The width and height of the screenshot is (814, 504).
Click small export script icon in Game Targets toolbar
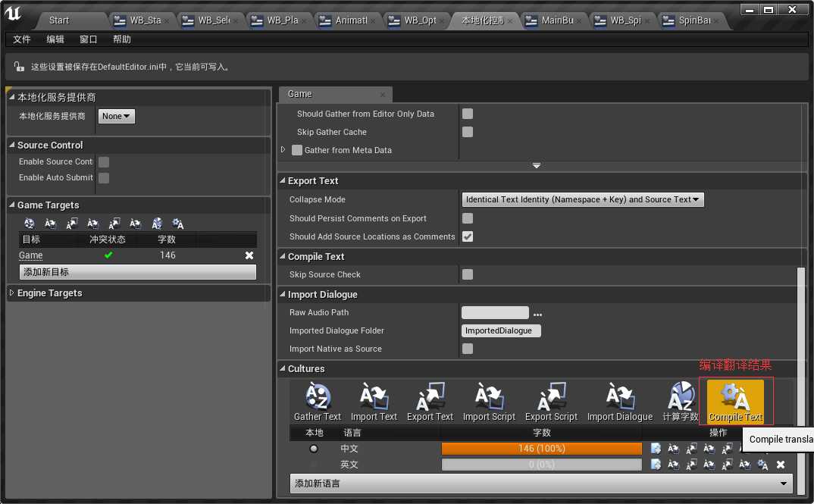tap(114, 224)
